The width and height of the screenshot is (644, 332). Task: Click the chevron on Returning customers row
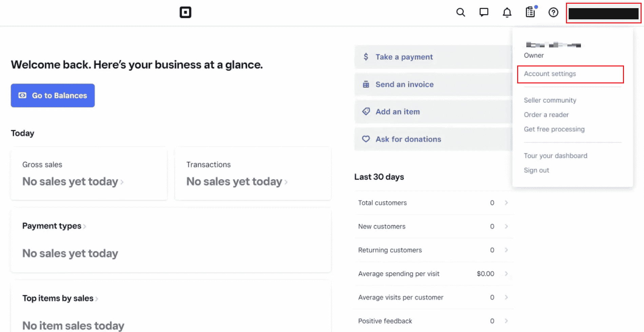(506, 250)
